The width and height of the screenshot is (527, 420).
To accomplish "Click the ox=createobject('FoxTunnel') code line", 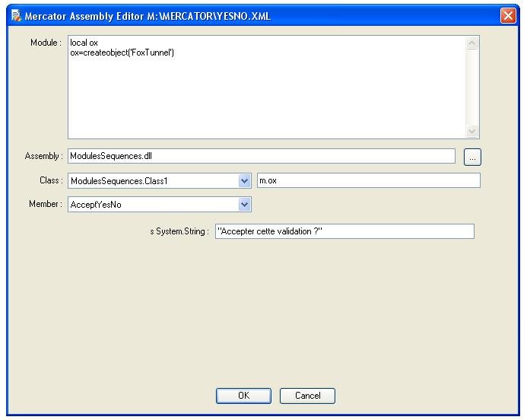I will coord(122,52).
